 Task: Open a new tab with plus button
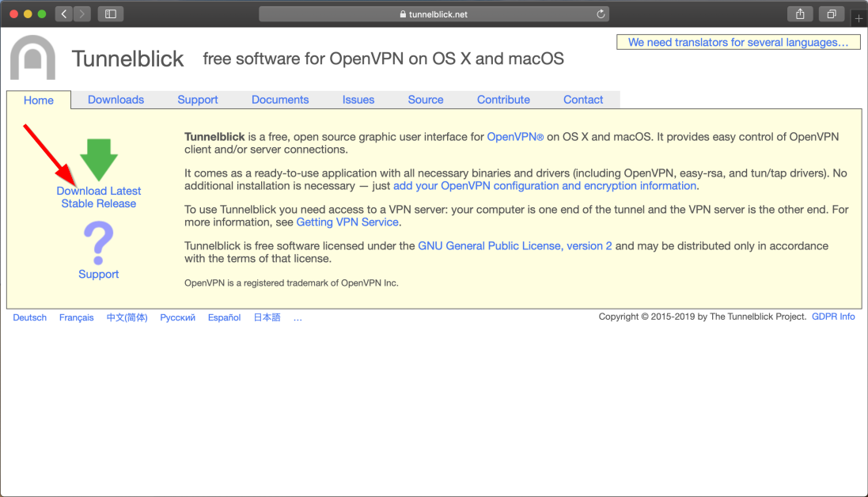(859, 18)
